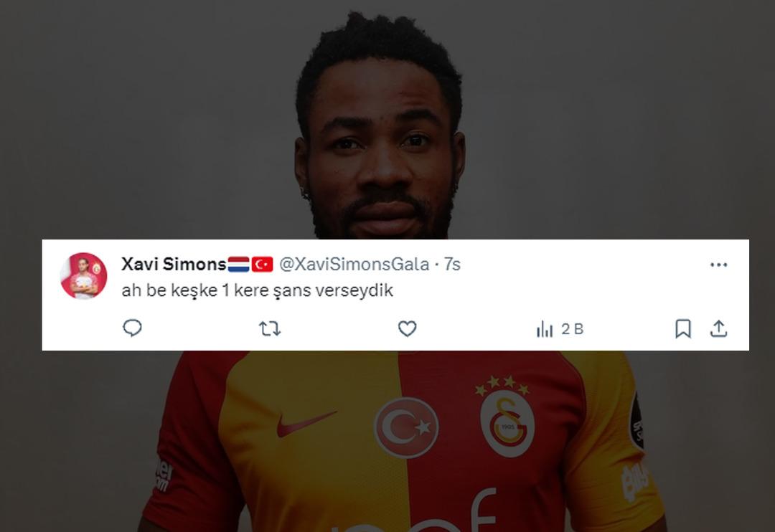Click the Nike swoosh logo on the jersey
This screenshot has height=532, width=775.
(x=306, y=423)
